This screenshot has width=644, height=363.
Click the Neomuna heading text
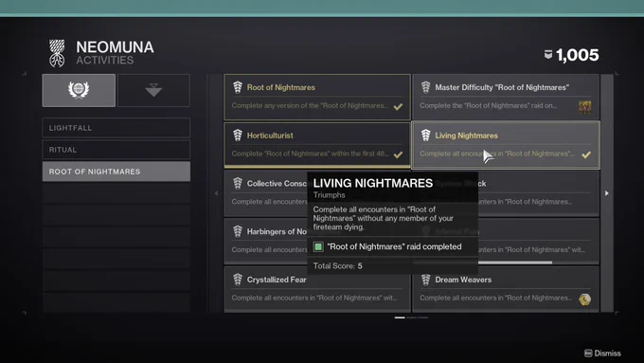(115, 46)
